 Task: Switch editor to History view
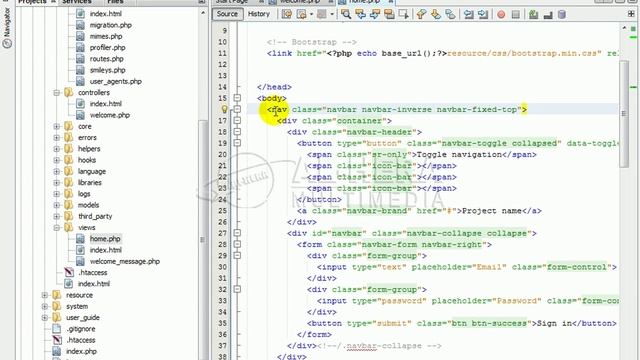click(x=259, y=14)
